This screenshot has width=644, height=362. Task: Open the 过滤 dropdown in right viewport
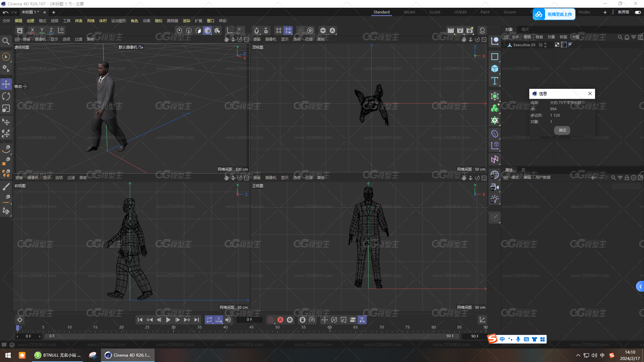tap(71, 178)
